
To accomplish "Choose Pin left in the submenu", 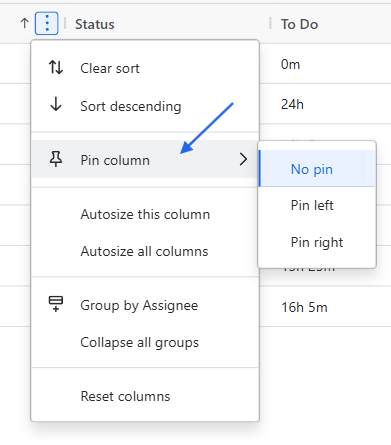I will (317, 205).
